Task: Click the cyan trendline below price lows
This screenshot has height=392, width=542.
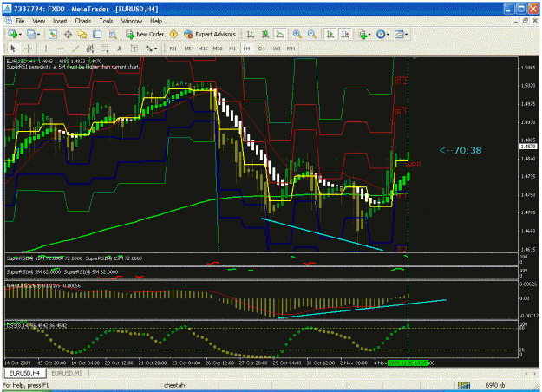Action: point(322,233)
